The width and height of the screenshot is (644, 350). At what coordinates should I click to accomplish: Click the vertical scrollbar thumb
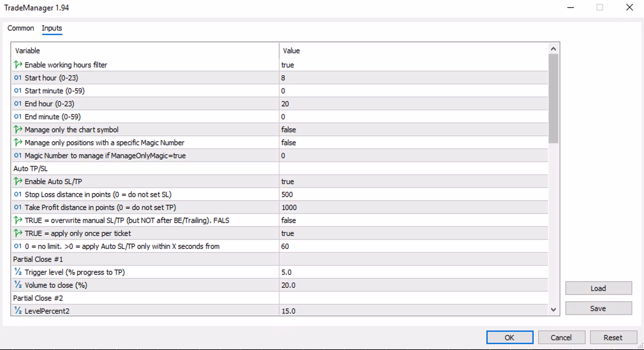(x=553, y=99)
